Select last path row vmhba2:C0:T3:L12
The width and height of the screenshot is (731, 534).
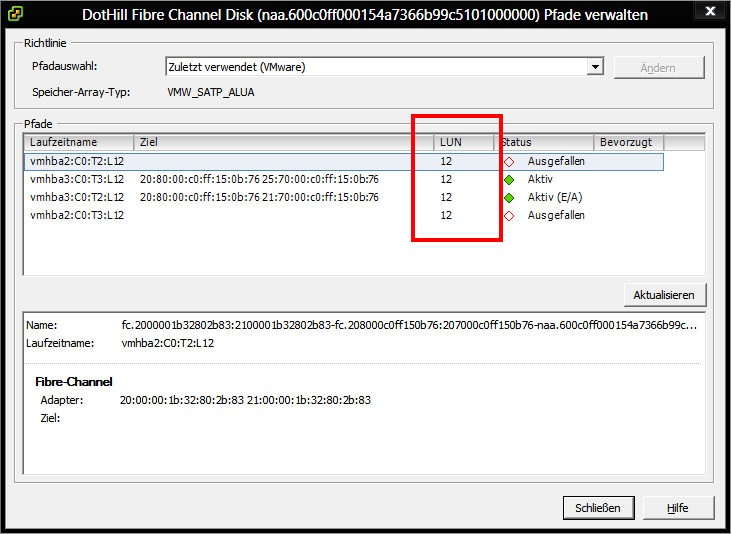tap(77, 216)
